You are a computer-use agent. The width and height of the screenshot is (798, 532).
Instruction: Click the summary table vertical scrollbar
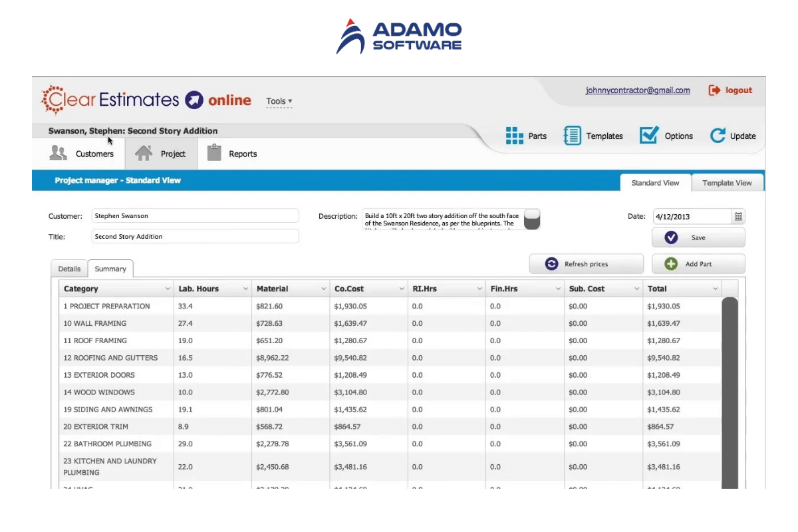click(730, 392)
